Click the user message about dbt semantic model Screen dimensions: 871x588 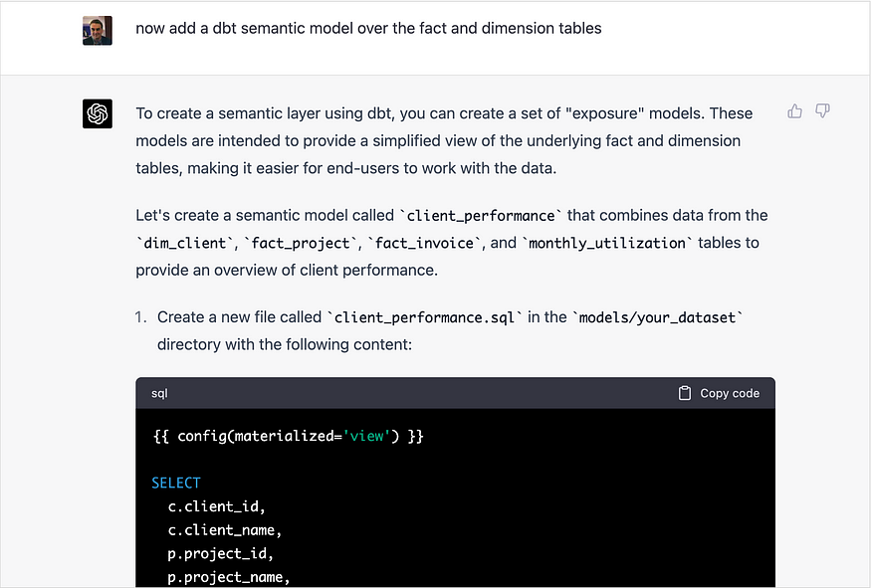pos(368,28)
